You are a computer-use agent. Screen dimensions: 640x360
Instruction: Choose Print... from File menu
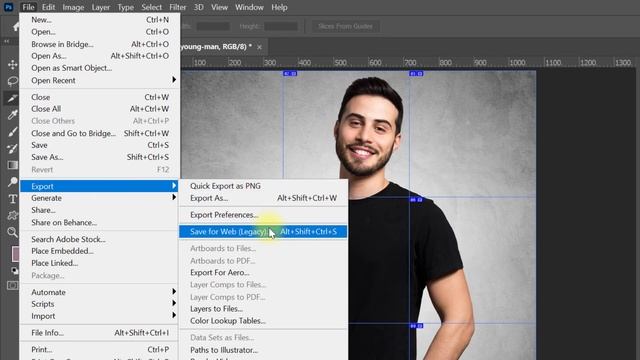(x=100, y=349)
